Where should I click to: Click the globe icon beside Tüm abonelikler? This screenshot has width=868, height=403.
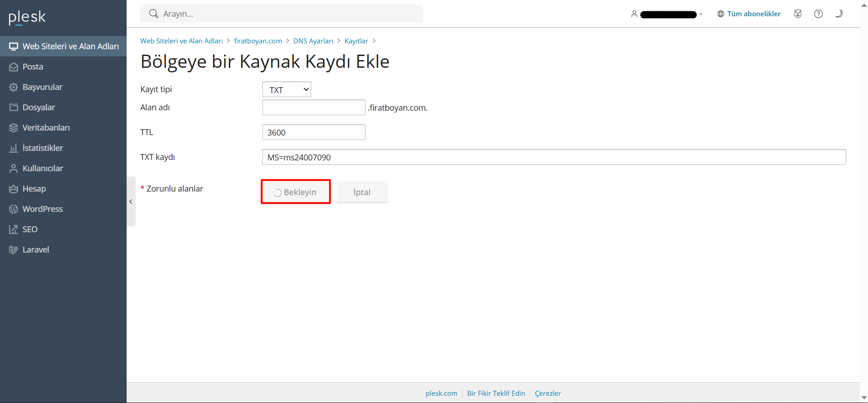(721, 14)
